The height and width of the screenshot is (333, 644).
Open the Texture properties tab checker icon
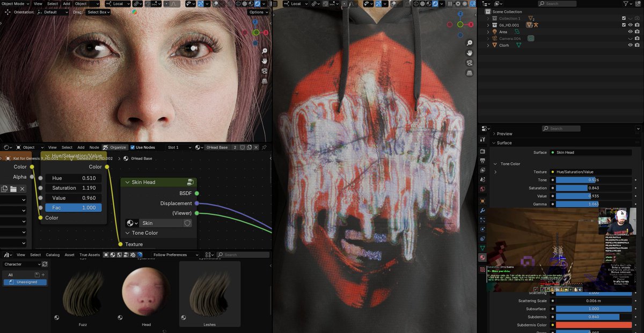click(x=482, y=269)
